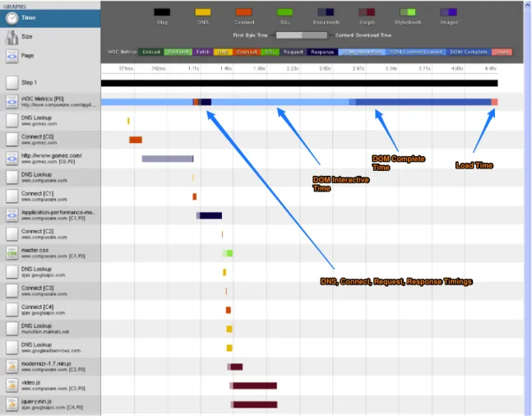This screenshot has width=532, height=420.
Task: Click the black Step legend swatch
Action: 162,12
